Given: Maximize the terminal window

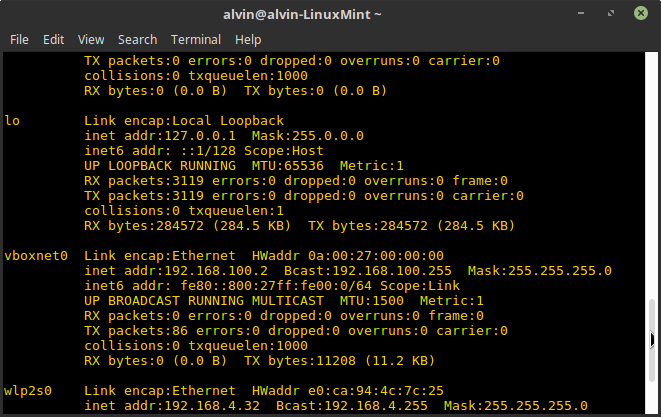Looking at the screenshot, I should click(611, 14).
